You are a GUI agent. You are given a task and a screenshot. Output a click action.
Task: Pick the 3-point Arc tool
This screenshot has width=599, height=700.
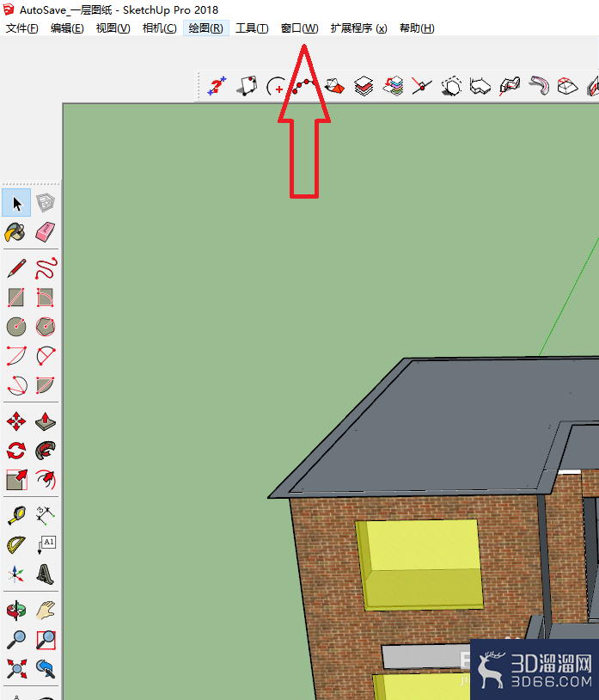(17, 385)
